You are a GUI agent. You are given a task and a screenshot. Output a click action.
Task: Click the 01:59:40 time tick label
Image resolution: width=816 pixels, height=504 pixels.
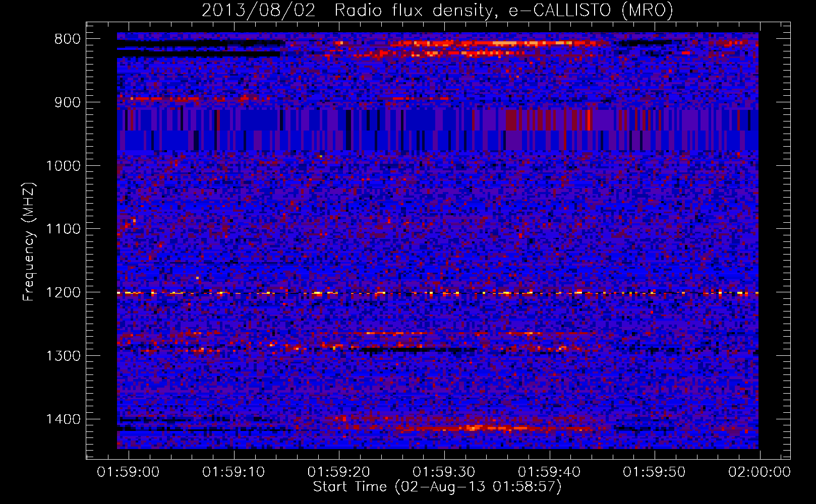pyautogui.click(x=549, y=472)
